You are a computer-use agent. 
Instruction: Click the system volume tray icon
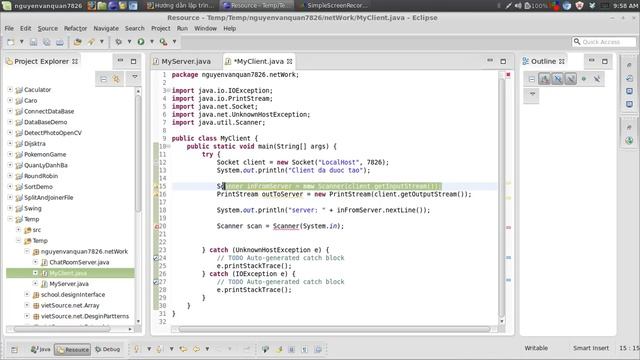(518, 6)
